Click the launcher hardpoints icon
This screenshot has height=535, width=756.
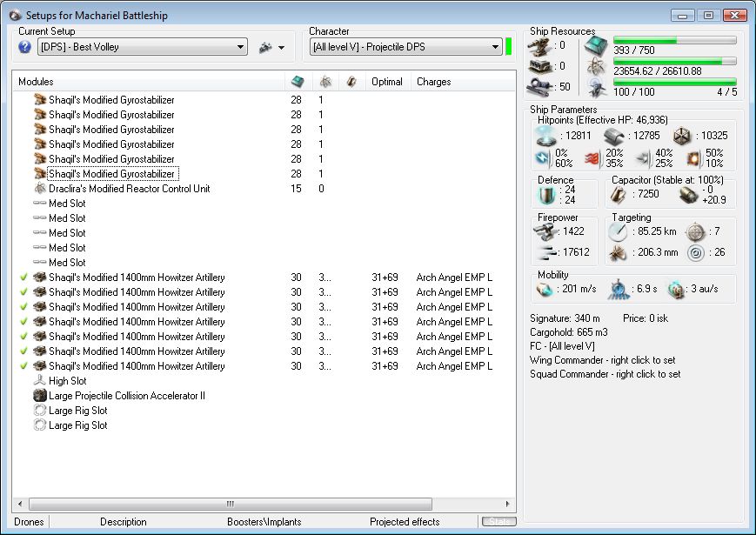pyautogui.click(x=540, y=66)
